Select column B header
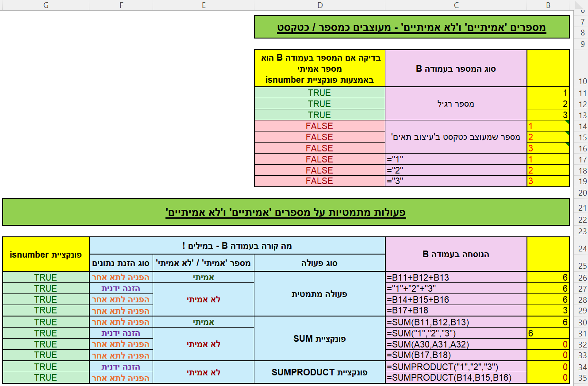This screenshot has height=386, width=588. click(x=548, y=4)
